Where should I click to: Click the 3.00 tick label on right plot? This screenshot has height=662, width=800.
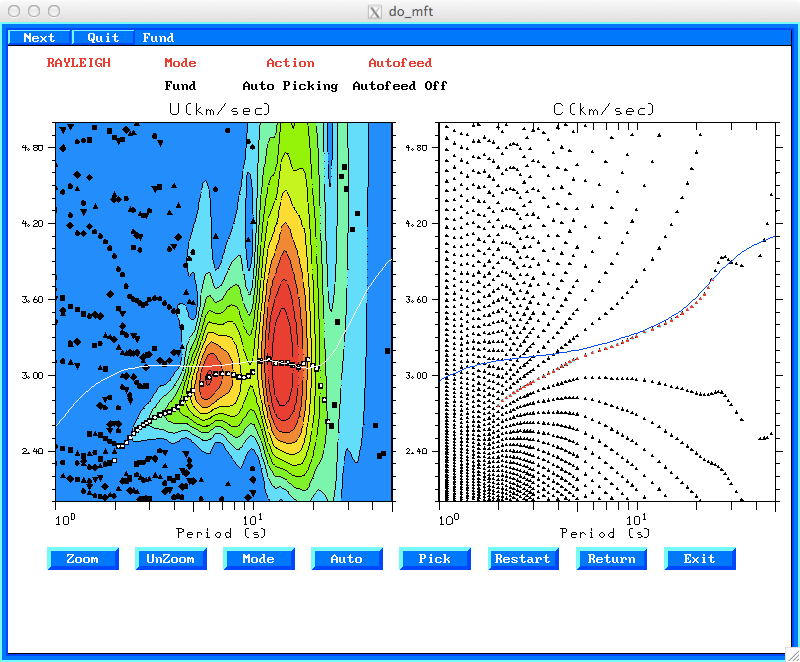click(416, 375)
